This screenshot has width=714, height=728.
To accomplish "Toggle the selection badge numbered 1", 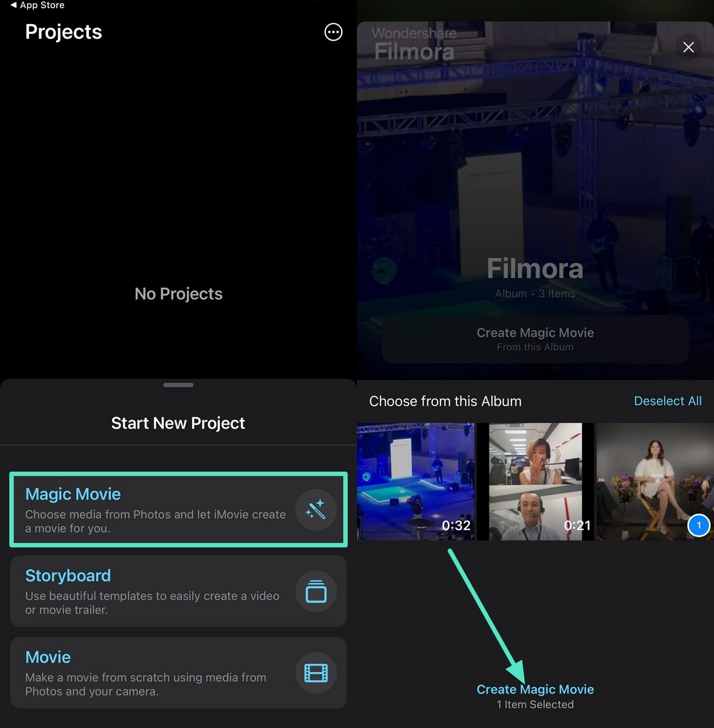I will point(699,525).
